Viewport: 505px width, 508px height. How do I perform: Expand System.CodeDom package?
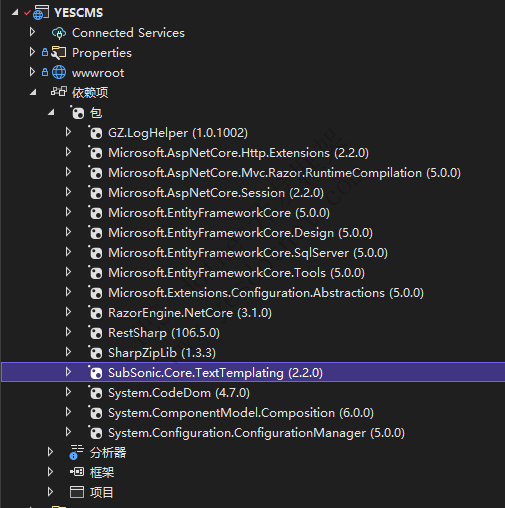pyautogui.click(x=68, y=392)
